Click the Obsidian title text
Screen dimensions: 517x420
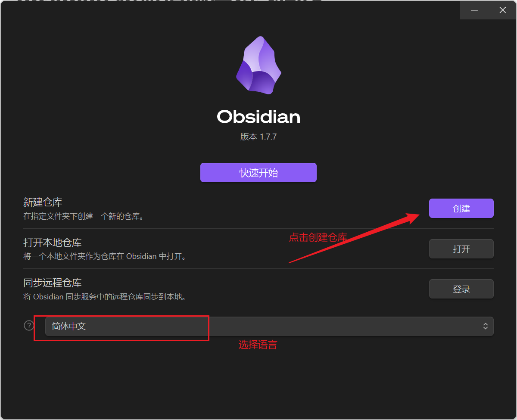click(x=258, y=117)
